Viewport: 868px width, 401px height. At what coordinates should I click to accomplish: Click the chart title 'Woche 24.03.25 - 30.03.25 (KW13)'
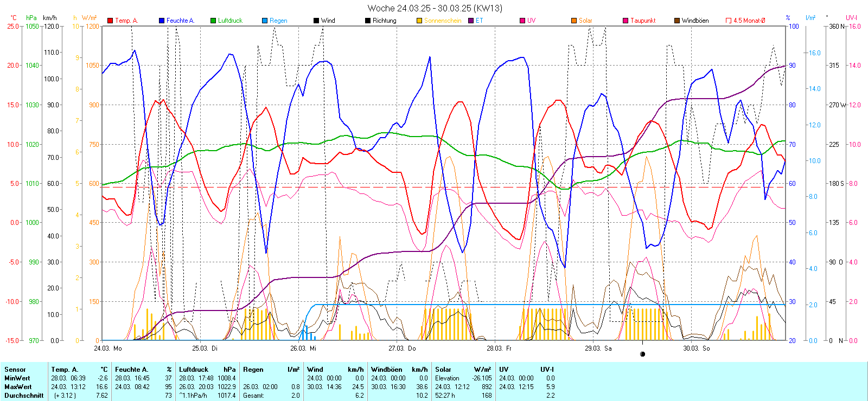435,8
